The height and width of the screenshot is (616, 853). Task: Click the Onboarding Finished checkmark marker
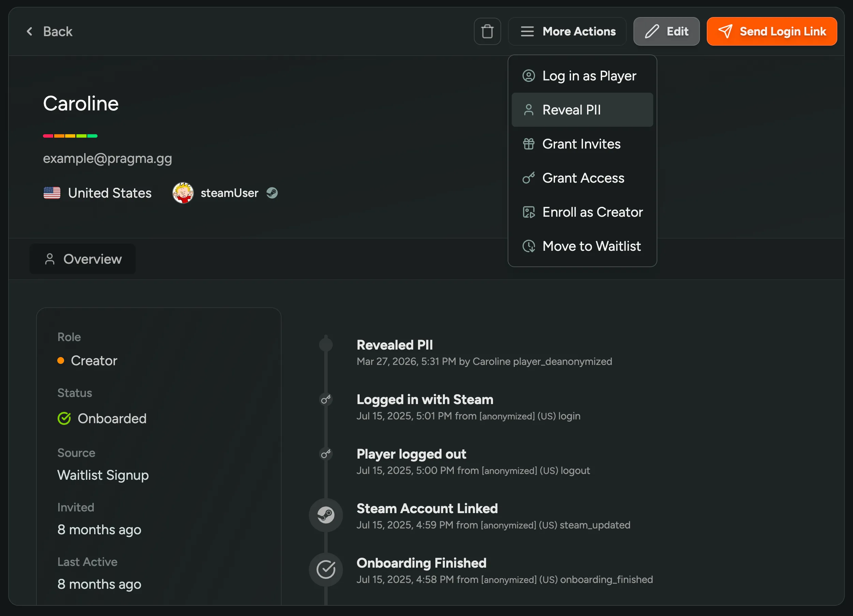[326, 569]
